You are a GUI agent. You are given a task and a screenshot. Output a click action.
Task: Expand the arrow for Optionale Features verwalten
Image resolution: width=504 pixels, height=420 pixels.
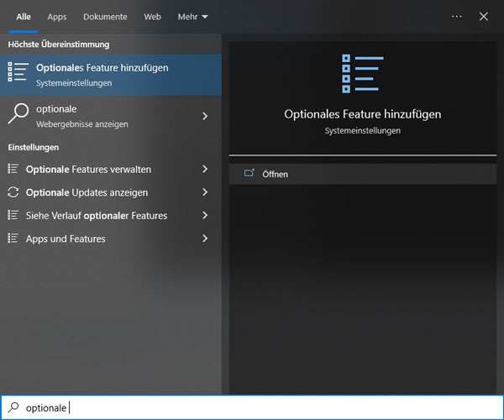[205, 169]
